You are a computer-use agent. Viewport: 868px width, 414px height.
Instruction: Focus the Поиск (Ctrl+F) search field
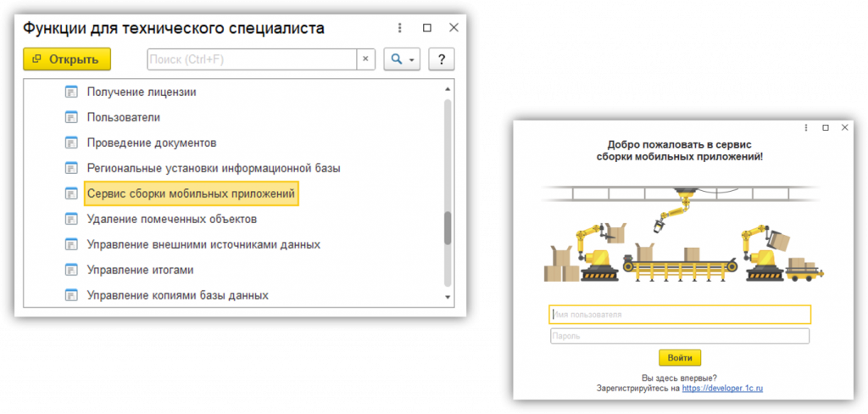252,59
